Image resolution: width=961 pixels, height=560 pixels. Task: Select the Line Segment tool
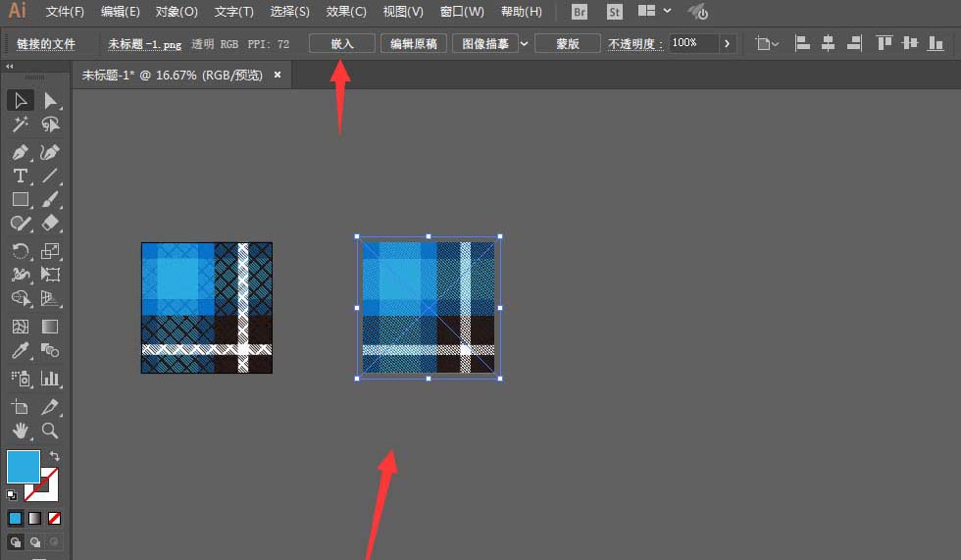[50, 177]
